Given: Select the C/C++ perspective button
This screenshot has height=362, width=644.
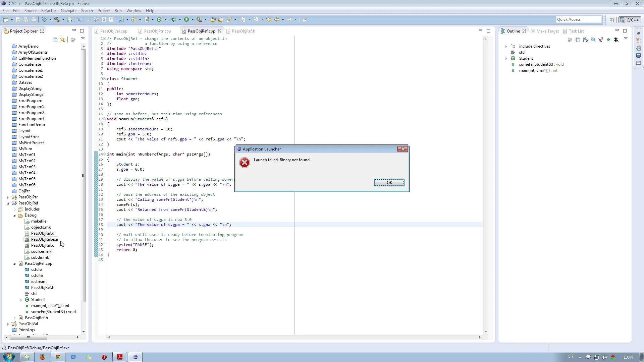Looking at the screenshot, I should click(x=630, y=20).
